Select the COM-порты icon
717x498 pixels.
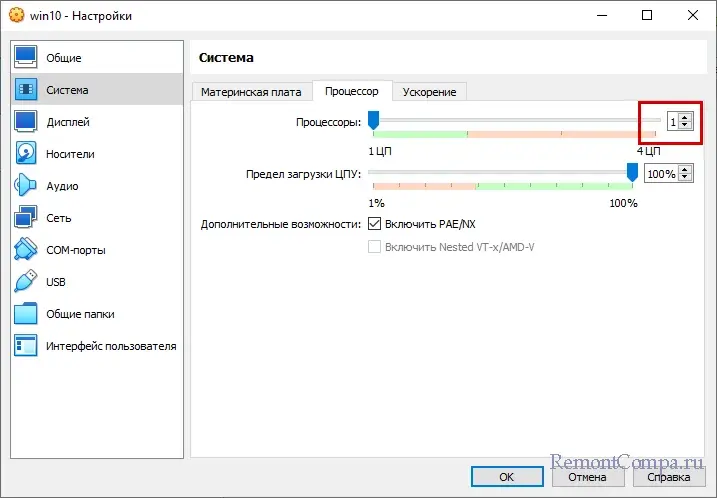(x=26, y=250)
